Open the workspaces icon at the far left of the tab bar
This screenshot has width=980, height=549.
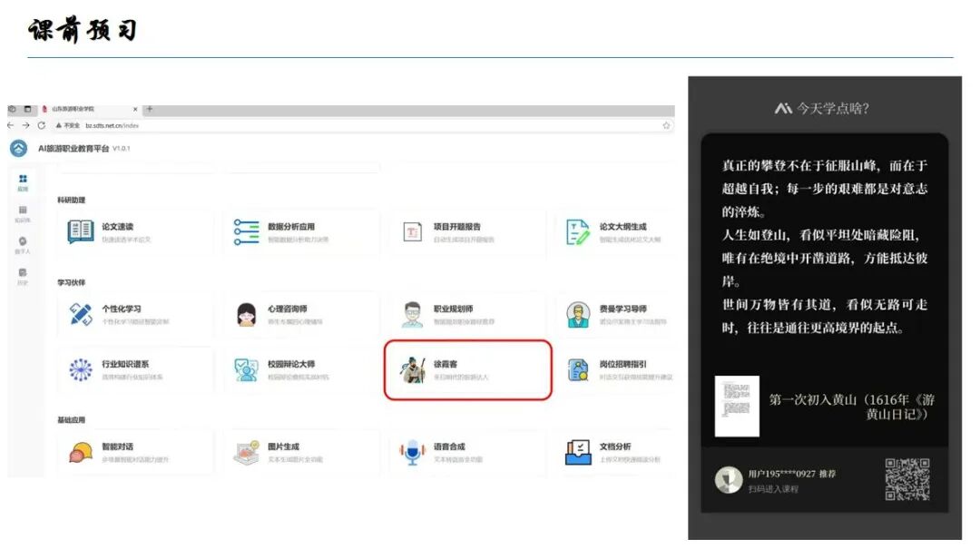click(x=12, y=109)
